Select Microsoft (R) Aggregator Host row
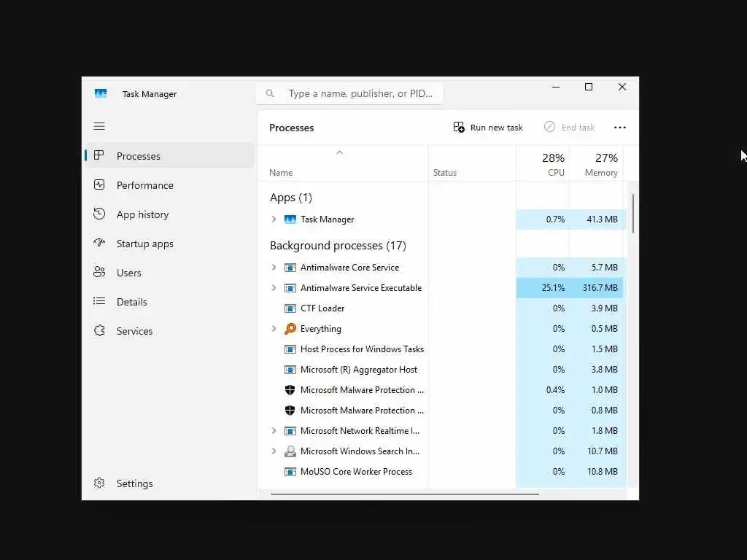The width and height of the screenshot is (747, 560). click(442, 370)
